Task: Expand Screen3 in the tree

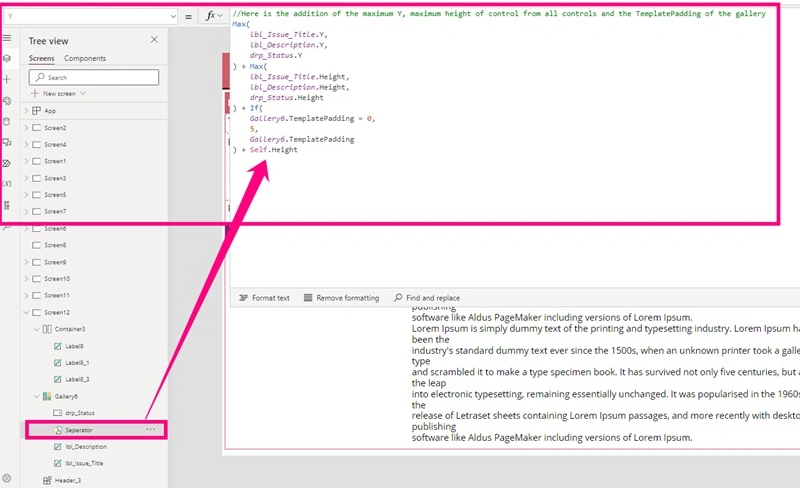Action: 26,178
